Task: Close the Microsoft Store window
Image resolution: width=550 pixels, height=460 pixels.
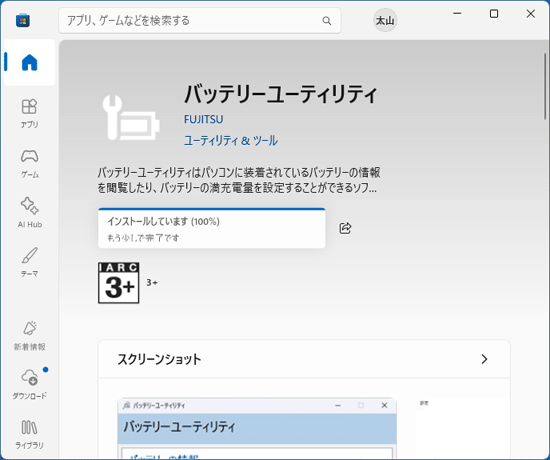Action: click(531, 14)
